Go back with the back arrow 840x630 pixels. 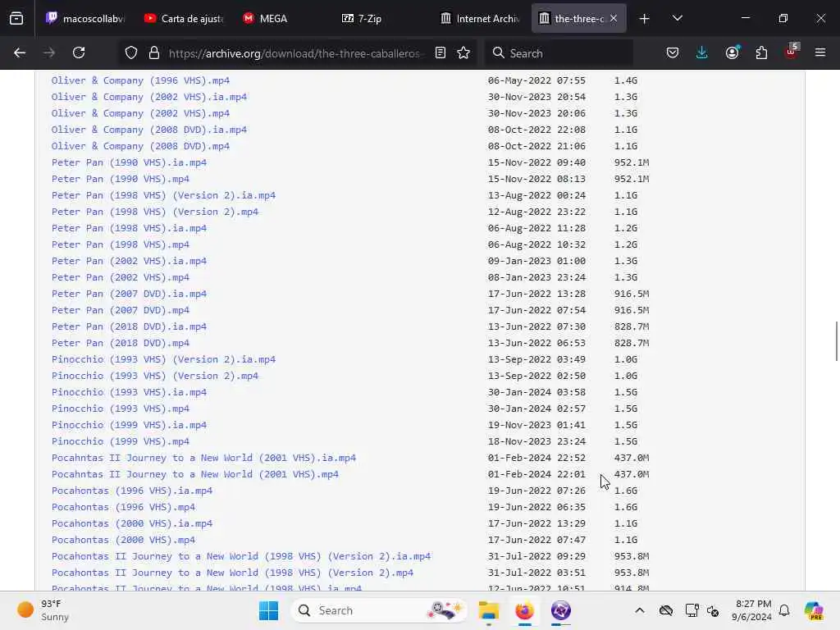click(20, 53)
